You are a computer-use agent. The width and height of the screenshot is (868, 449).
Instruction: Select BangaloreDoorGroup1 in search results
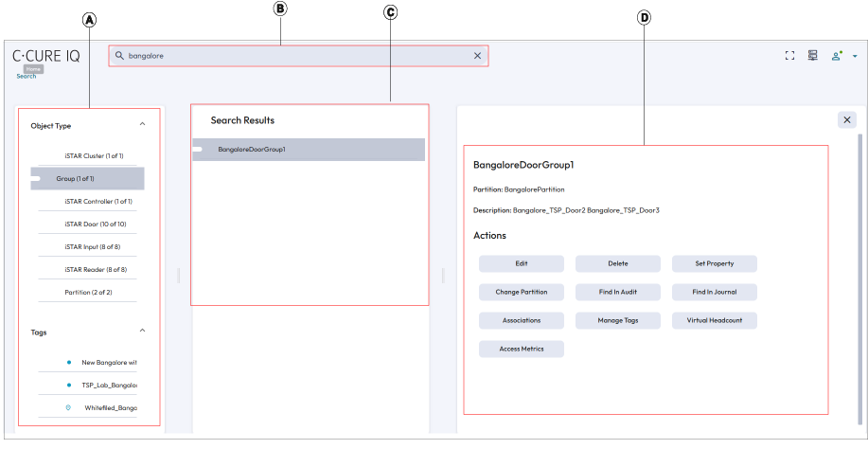(252, 150)
